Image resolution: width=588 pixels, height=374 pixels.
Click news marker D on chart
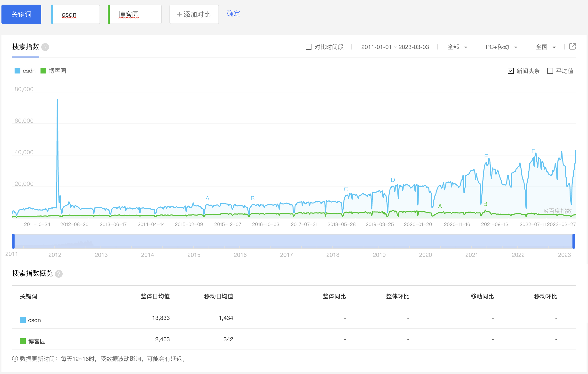(393, 180)
